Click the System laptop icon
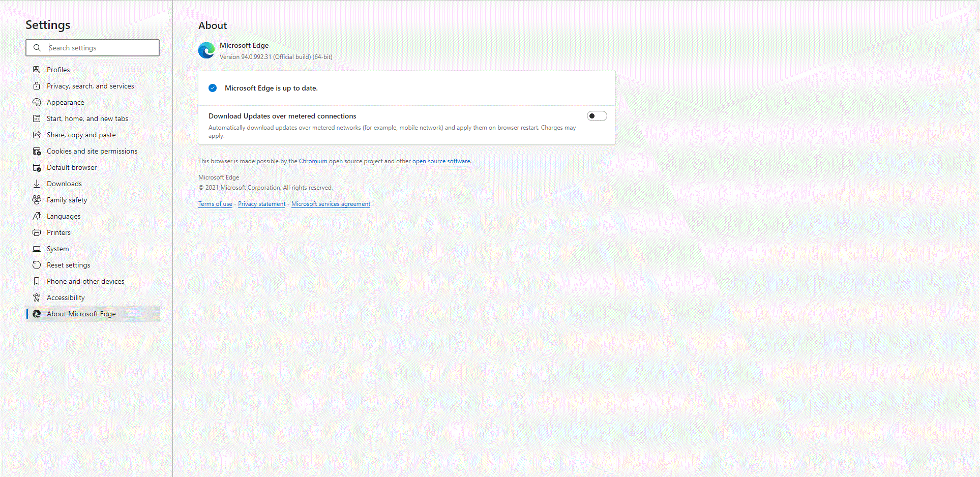980x477 pixels. tap(37, 249)
